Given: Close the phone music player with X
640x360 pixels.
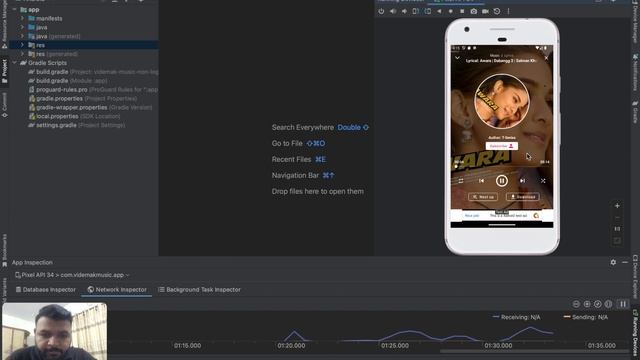Looking at the screenshot, I should [x=547, y=58].
